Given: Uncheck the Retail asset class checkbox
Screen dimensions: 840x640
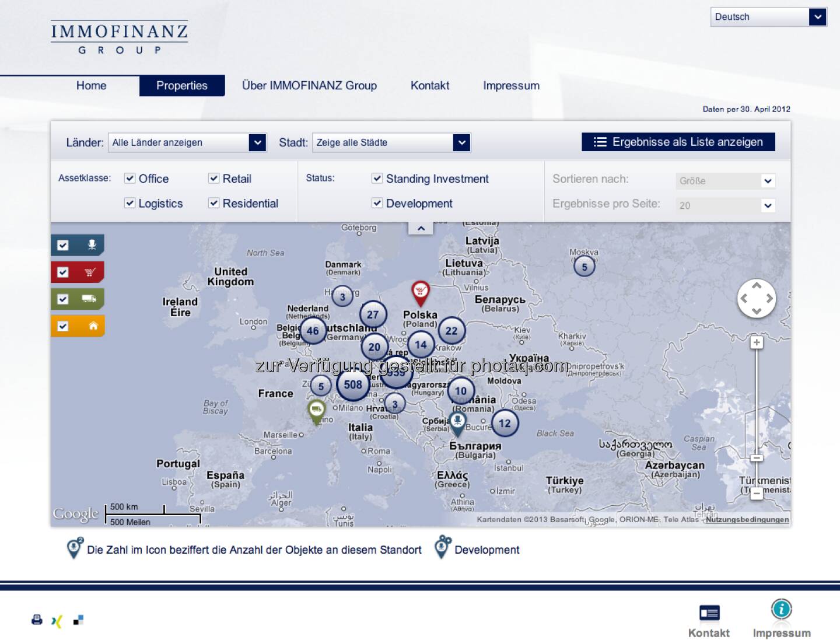Looking at the screenshot, I should pyautogui.click(x=213, y=179).
